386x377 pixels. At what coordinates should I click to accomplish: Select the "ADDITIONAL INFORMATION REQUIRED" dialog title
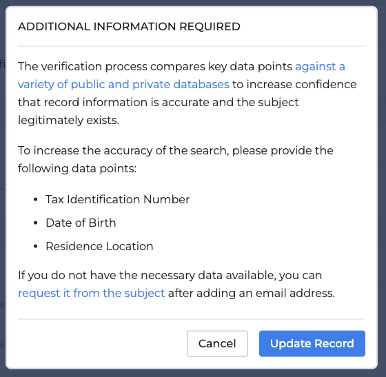129,26
